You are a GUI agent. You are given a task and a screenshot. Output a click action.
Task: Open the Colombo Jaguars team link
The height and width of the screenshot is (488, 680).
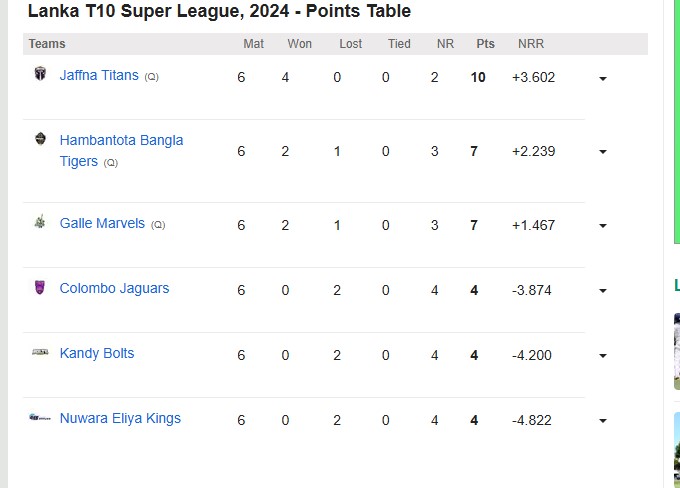point(114,288)
